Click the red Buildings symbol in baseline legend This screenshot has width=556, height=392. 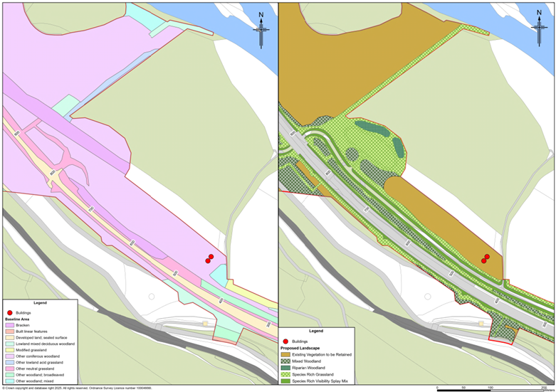point(10,312)
